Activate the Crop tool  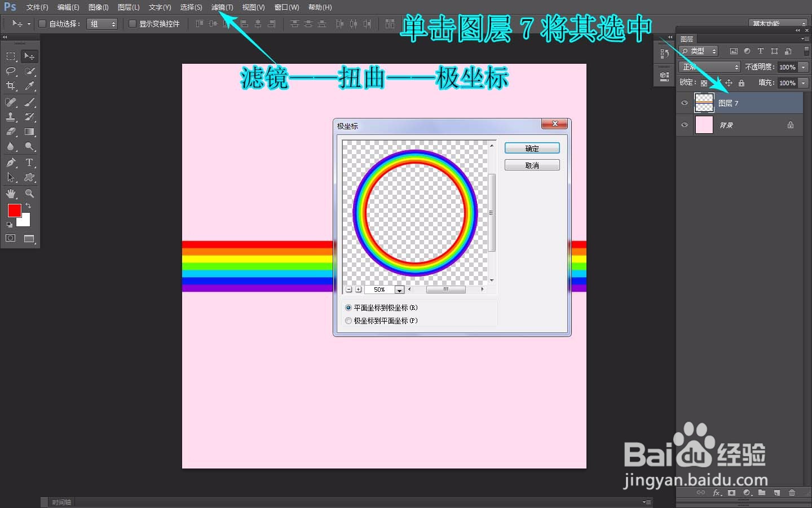click(10, 86)
